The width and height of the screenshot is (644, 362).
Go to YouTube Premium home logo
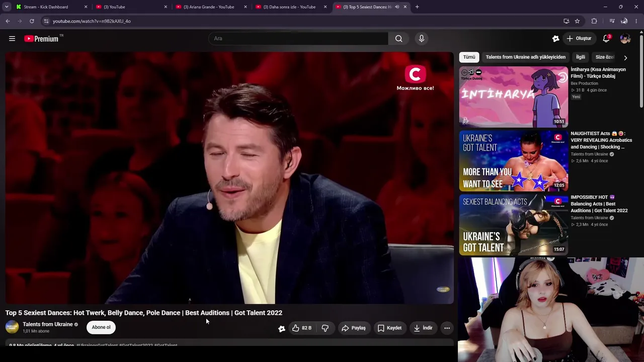click(x=41, y=39)
